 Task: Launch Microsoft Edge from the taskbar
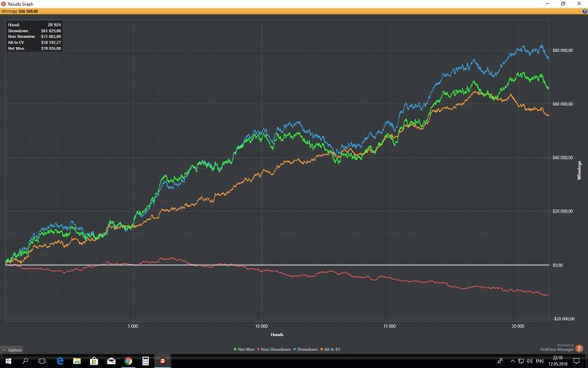pos(60,361)
